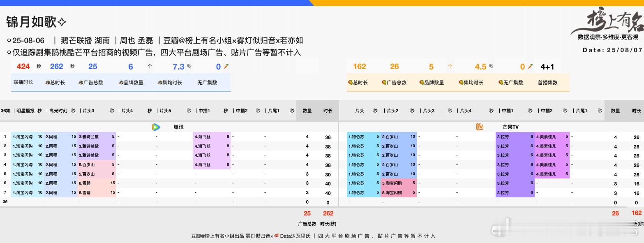Click the mango icon before Mango 品牌数量
Screen dimensions: 644x243
[422, 83]
